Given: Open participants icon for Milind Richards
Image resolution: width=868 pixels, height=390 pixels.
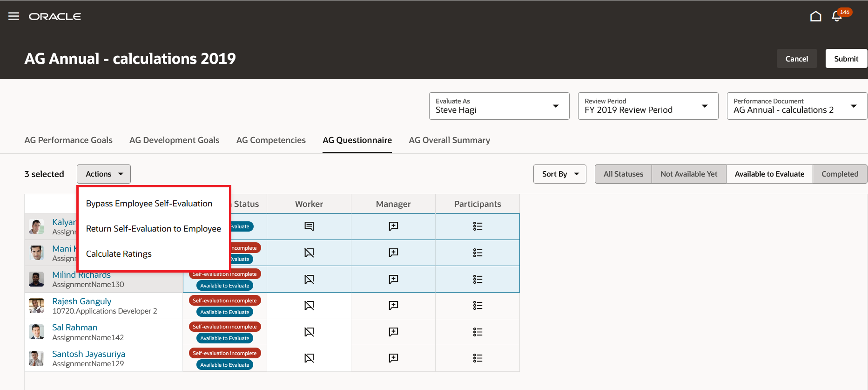Looking at the screenshot, I should click(478, 279).
